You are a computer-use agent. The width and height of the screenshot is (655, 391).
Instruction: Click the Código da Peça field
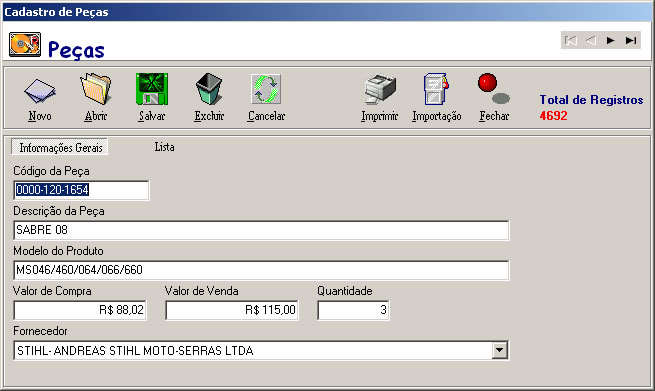tap(81, 190)
